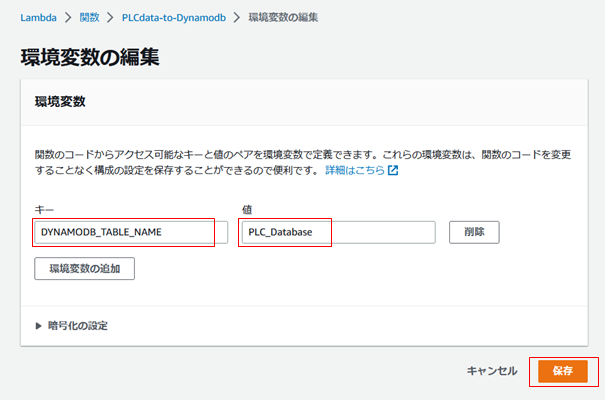
Task: Save changes with the orange 保存 button
Action: click(x=563, y=371)
